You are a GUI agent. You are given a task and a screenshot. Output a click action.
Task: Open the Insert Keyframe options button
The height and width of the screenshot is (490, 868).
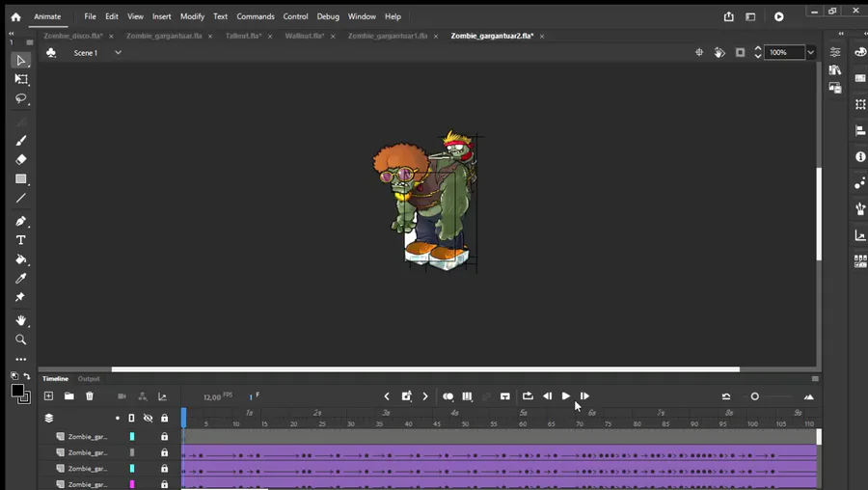[x=406, y=395]
